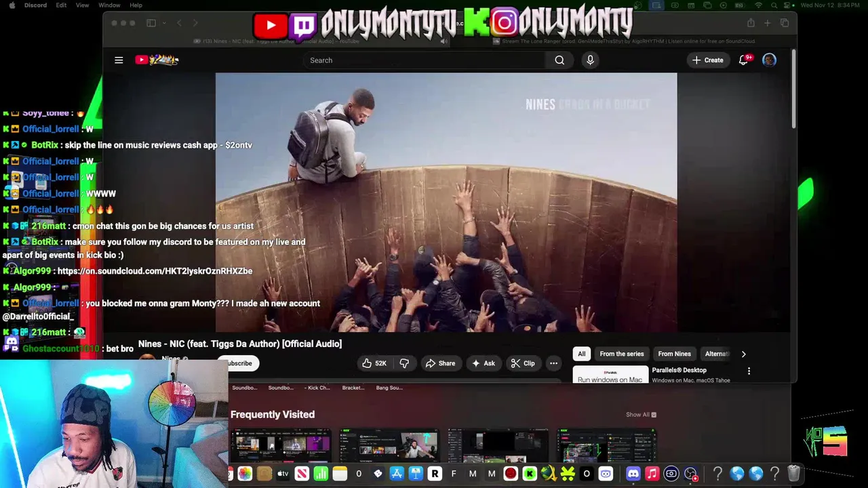Viewport: 868px width, 488px height.
Task: Open Photos app in the dock
Action: tap(245, 474)
